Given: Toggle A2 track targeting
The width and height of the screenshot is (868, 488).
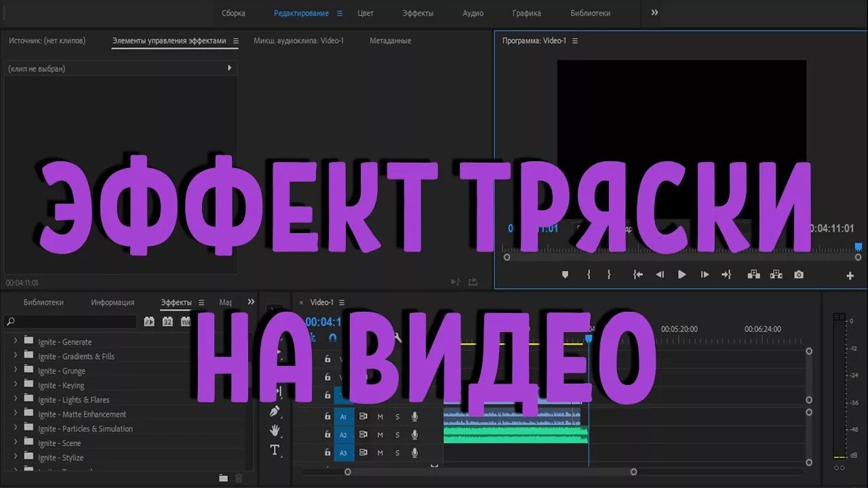Looking at the screenshot, I should pos(344,435).
